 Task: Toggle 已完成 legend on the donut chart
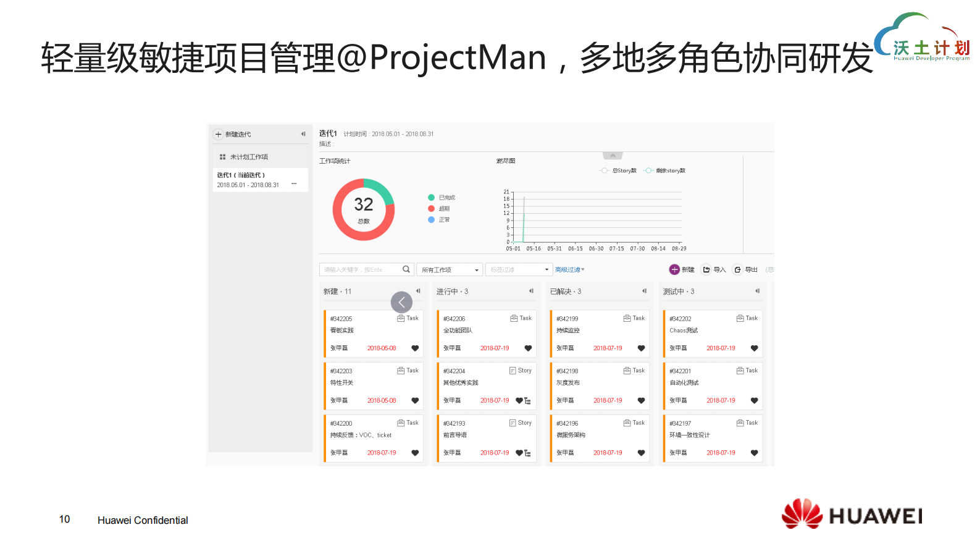coord(442,198)
